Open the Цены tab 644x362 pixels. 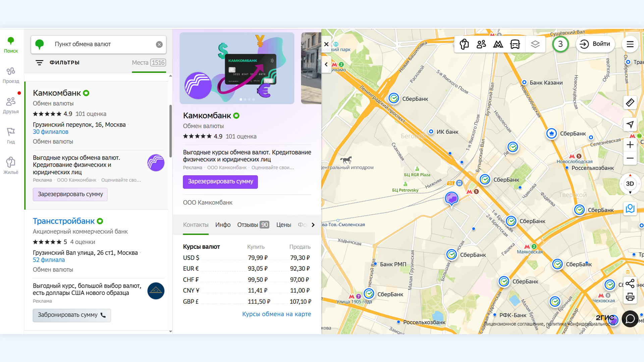point(283,225)
